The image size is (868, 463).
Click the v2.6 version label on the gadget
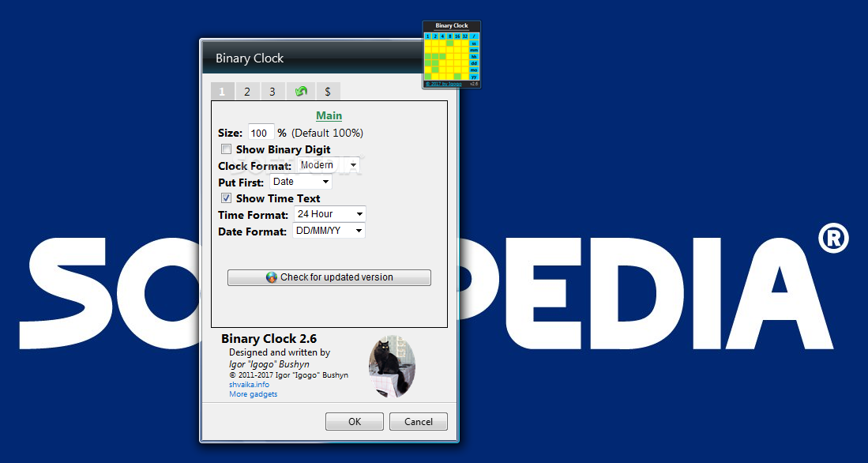pos(474,84)
